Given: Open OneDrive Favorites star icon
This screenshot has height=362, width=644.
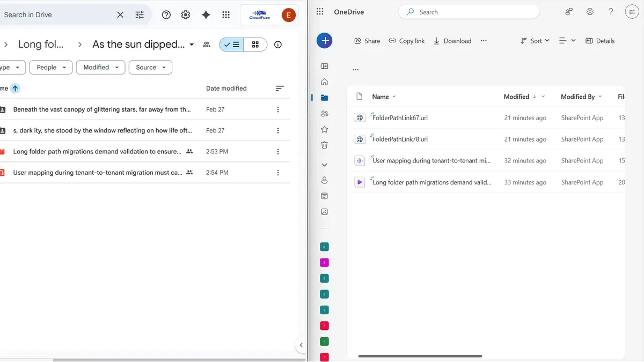Looking at the screenshot, I should point(324,129).
